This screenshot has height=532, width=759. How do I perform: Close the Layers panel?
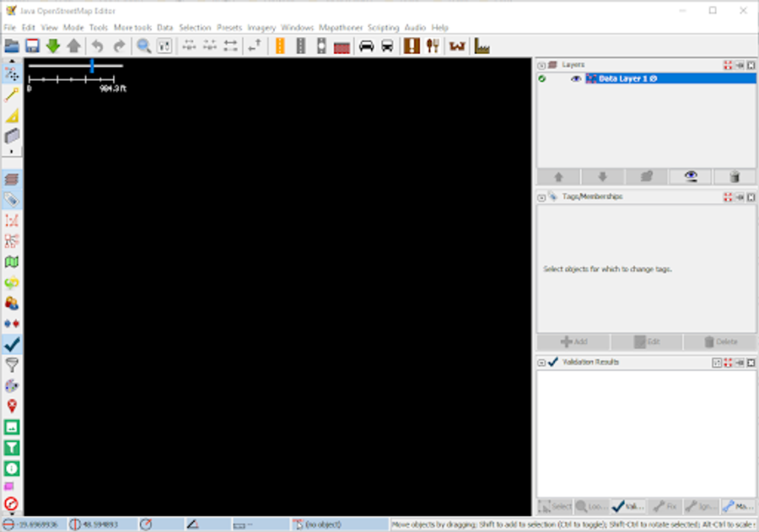751,65
